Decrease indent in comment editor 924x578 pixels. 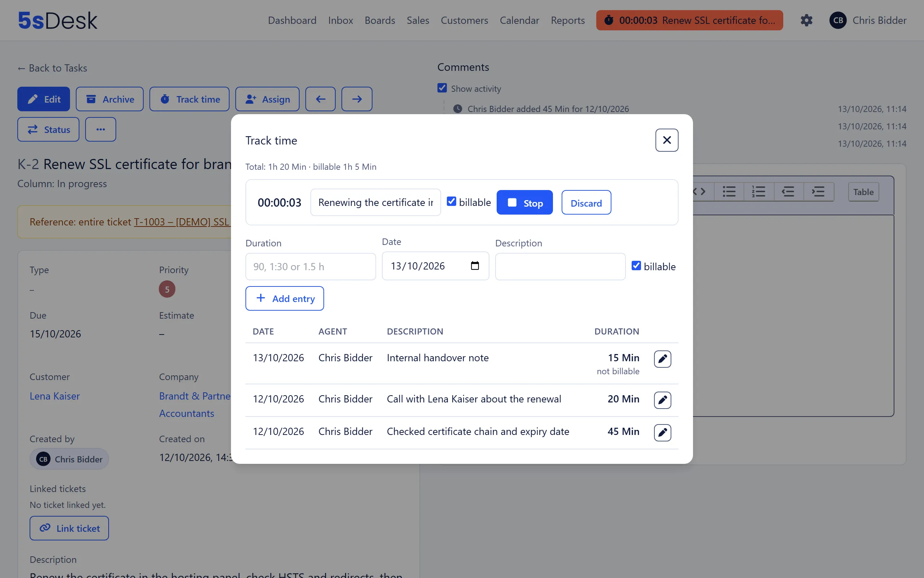(x=788, y=191)
